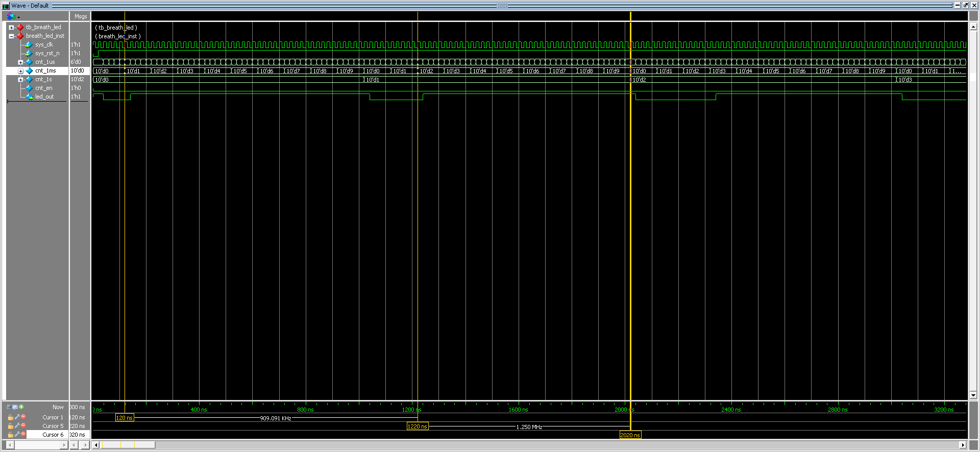The height and width of the screenshot is (452, 980).
Task: Click the 1.250 MHz frequency measurement label
Action: (x=529, y=427)
